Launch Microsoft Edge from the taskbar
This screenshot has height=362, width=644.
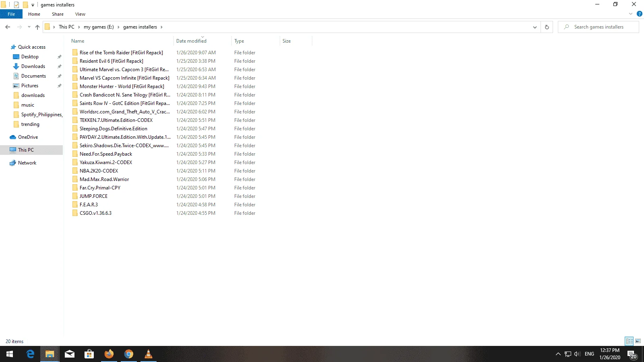click(x=30, y=354)
